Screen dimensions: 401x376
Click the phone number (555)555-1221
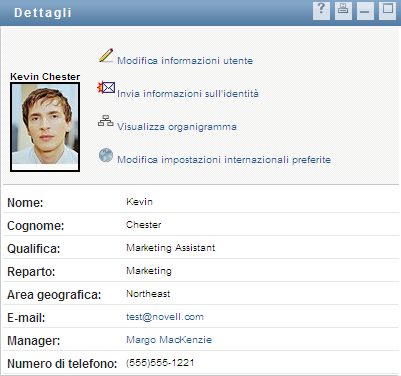click(160, 363)
